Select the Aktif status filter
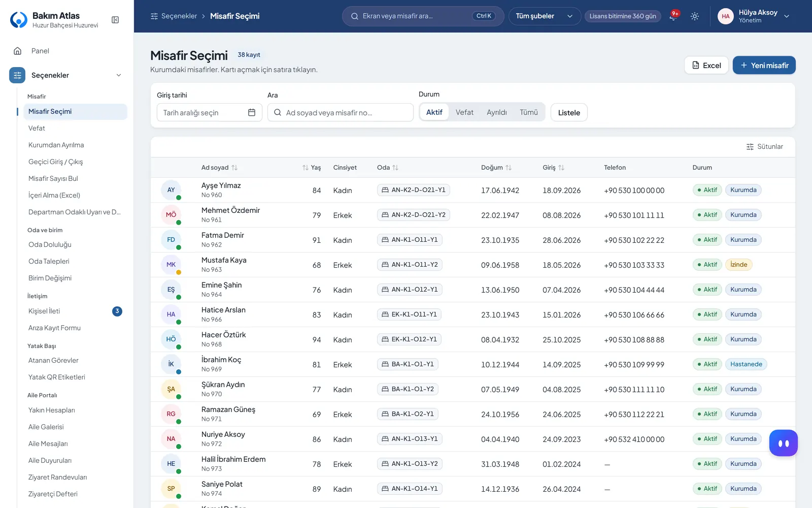812x508 pixels. click(x=434, y=112)
